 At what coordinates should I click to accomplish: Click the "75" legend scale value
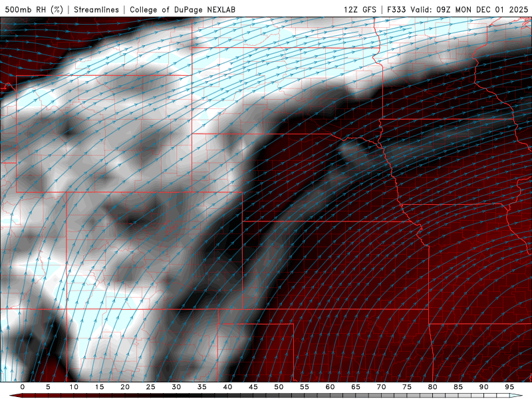point(407,387)
